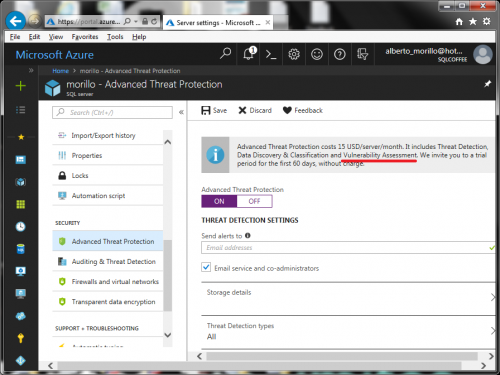Open browser Favorites star icon
This screenshot has width=500, height=375.
click(x=473, y=22)
